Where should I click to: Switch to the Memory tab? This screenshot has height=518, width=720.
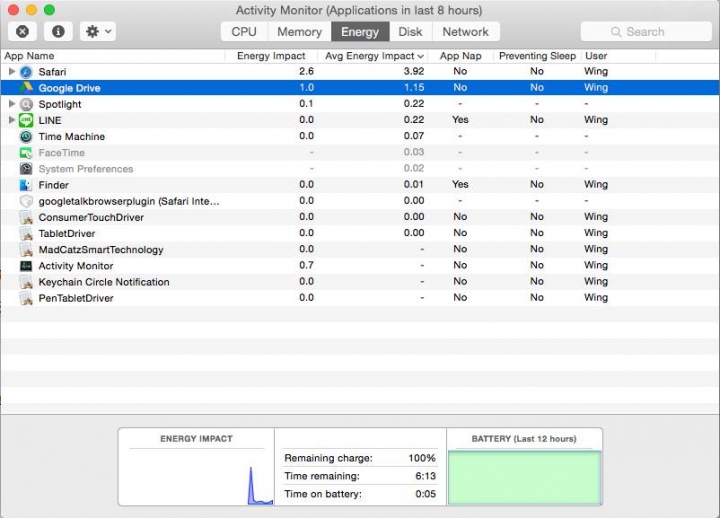(299, 32)
